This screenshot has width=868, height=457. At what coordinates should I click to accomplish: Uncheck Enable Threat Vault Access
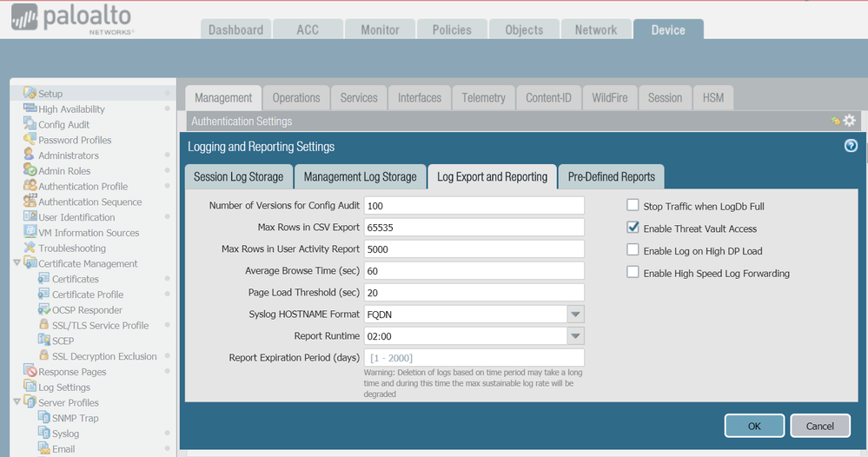[633, 228]
